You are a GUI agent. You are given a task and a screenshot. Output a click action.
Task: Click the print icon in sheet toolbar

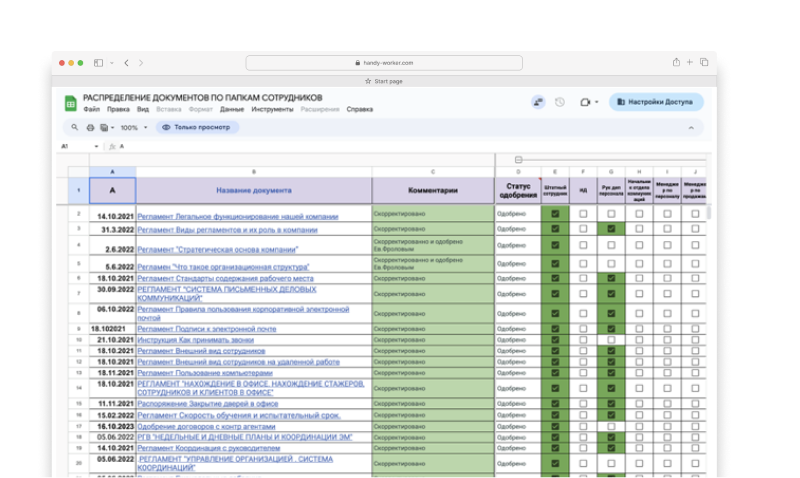[90, 128]
